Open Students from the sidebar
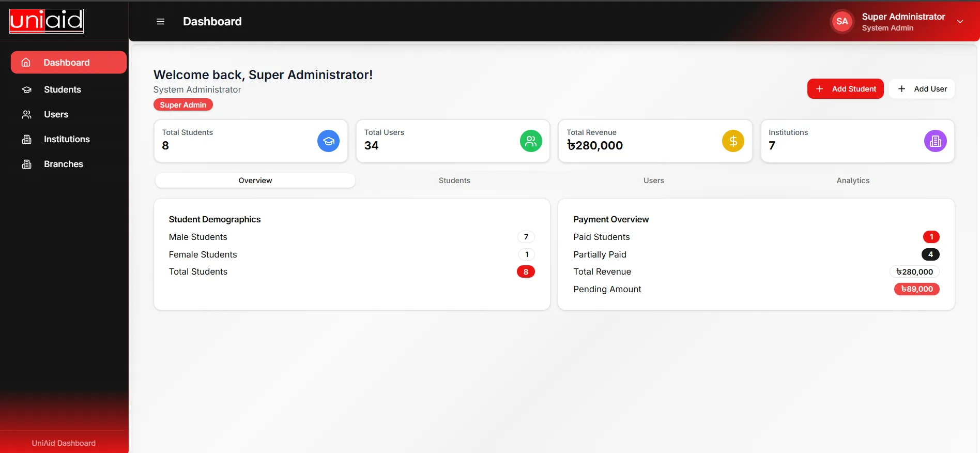Screen dimensions: 980x453 [x=62, y=89]
